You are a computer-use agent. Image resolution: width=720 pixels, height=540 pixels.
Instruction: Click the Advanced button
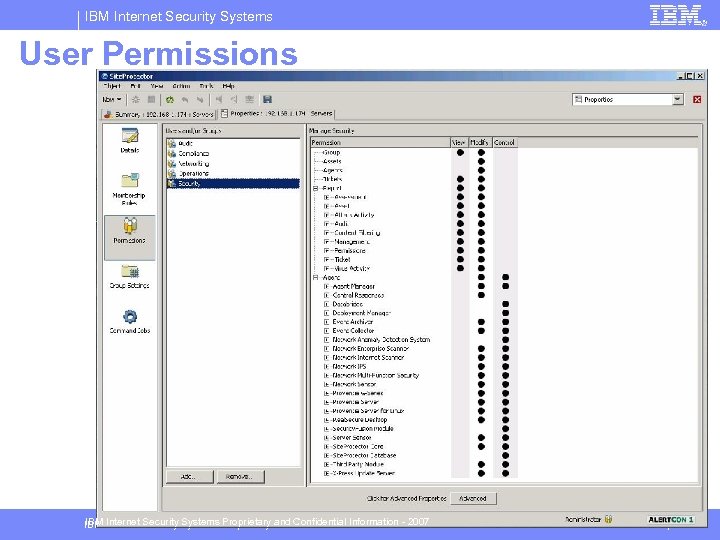[x=473, y=498]
